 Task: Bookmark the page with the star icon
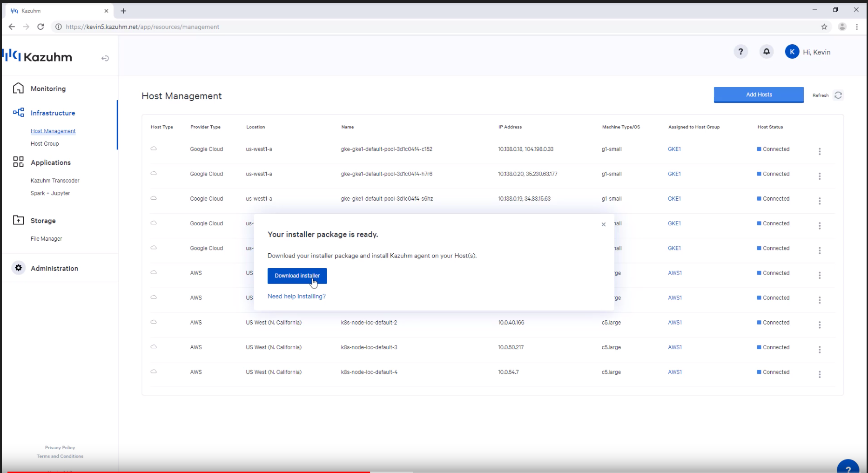click(x=824, y=27)
